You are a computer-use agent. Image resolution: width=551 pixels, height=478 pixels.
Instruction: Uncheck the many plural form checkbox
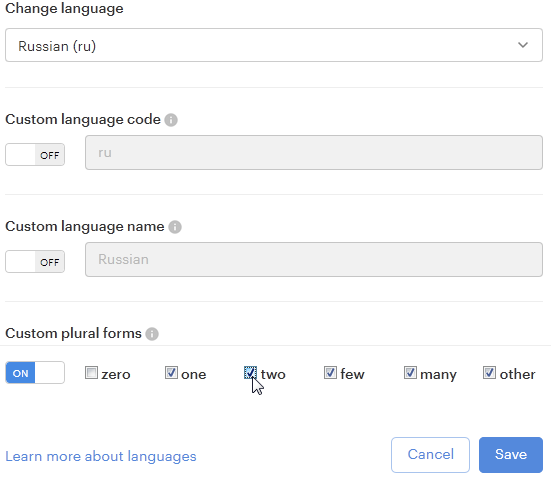410,373
